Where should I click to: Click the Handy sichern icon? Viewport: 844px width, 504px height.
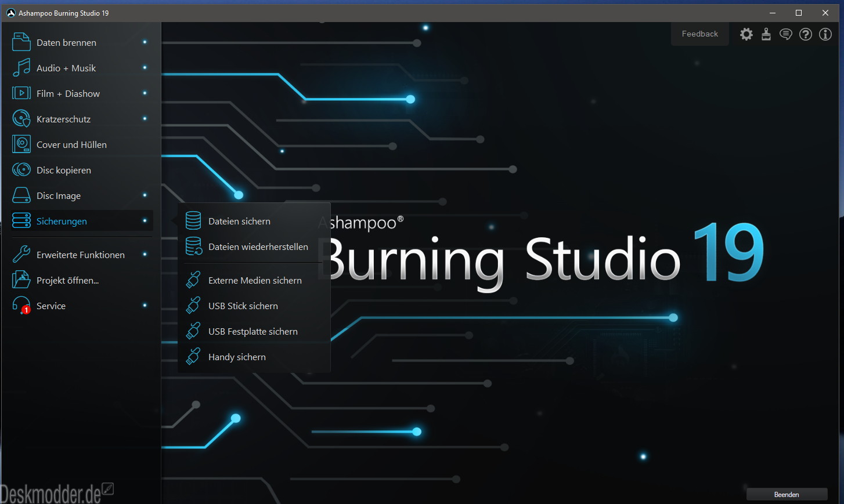193,357
